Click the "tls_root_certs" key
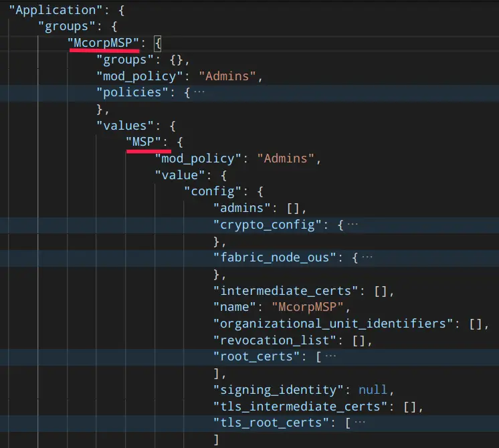The width and height of the screenshot is (499, 448). pos(271,423)
